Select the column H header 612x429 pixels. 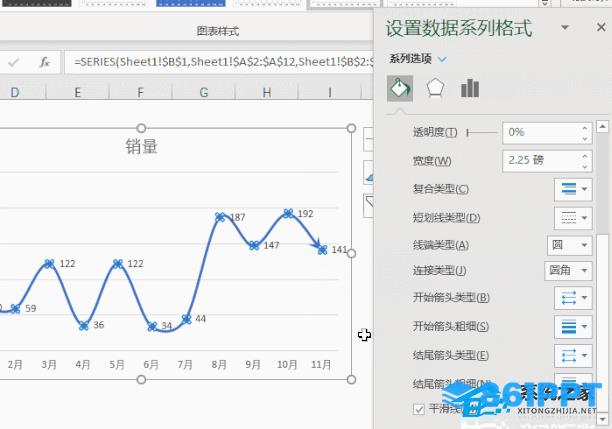[x=266, y=93]
